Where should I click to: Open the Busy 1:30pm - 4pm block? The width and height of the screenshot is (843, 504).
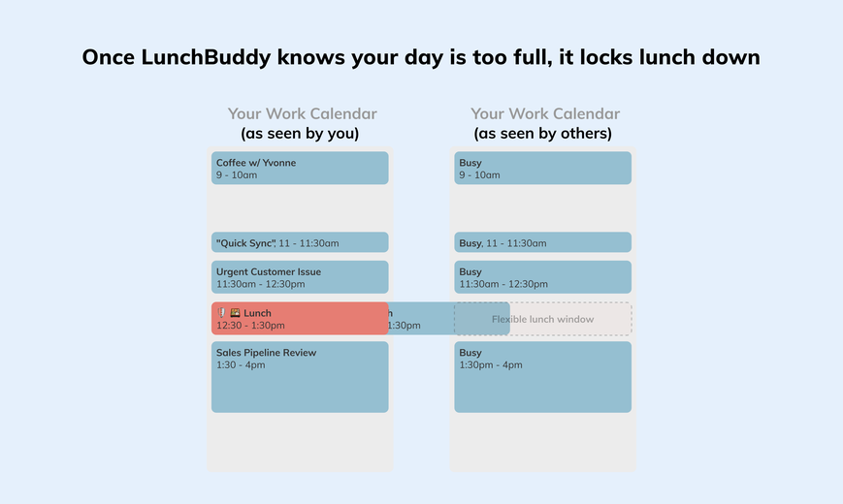pyautogui.click(x=543, y=377)
